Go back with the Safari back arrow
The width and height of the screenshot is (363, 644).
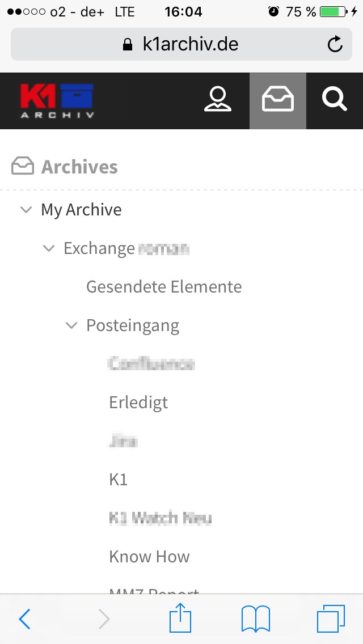[24, 618]
